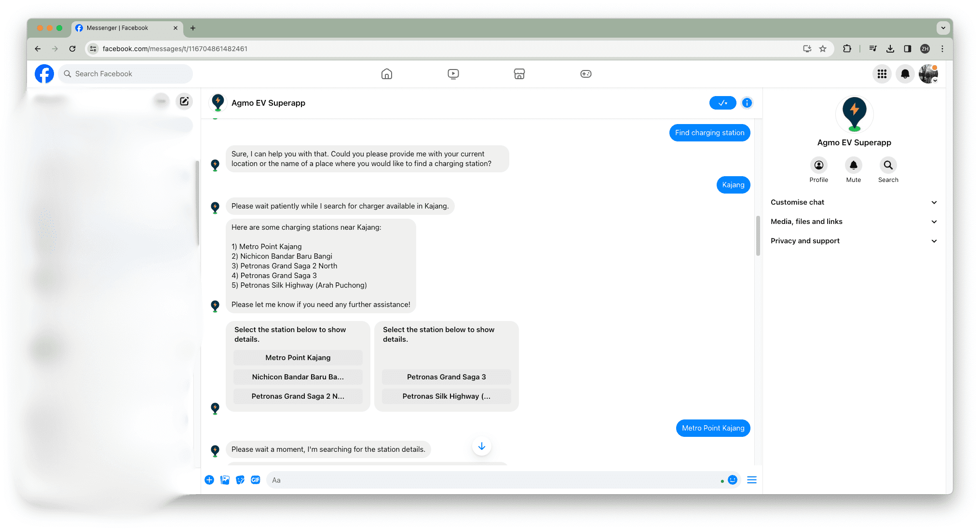Image resolution: width=980 pixels, height=530 pixels.
Task: Click the 'searching for the station details' message
Action: [x=328, y=449]
